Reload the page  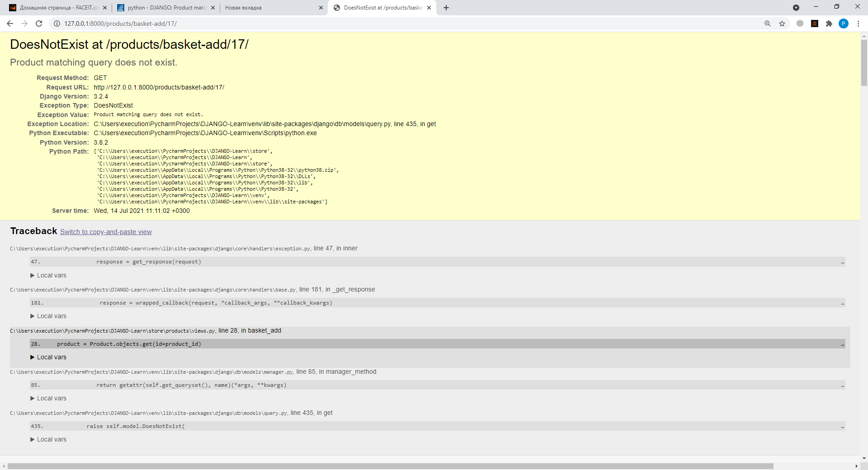click(x=39, y=23)
